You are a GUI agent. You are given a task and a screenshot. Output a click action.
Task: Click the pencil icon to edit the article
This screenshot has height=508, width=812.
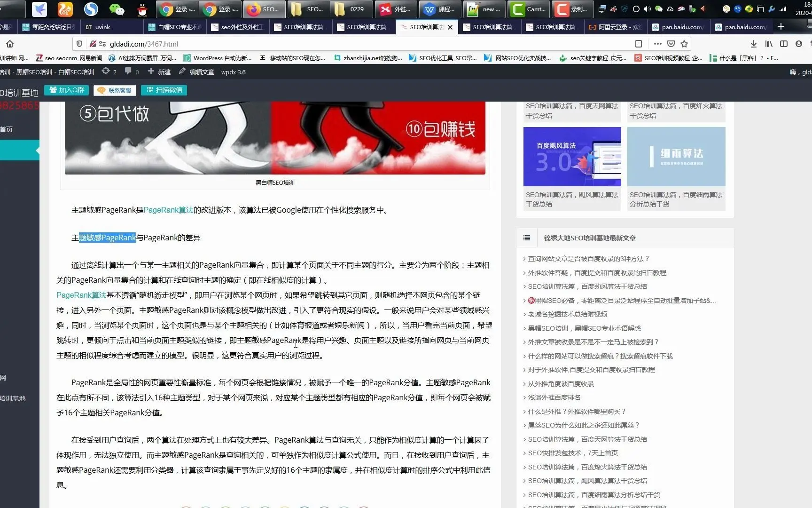tap(182, 71)
